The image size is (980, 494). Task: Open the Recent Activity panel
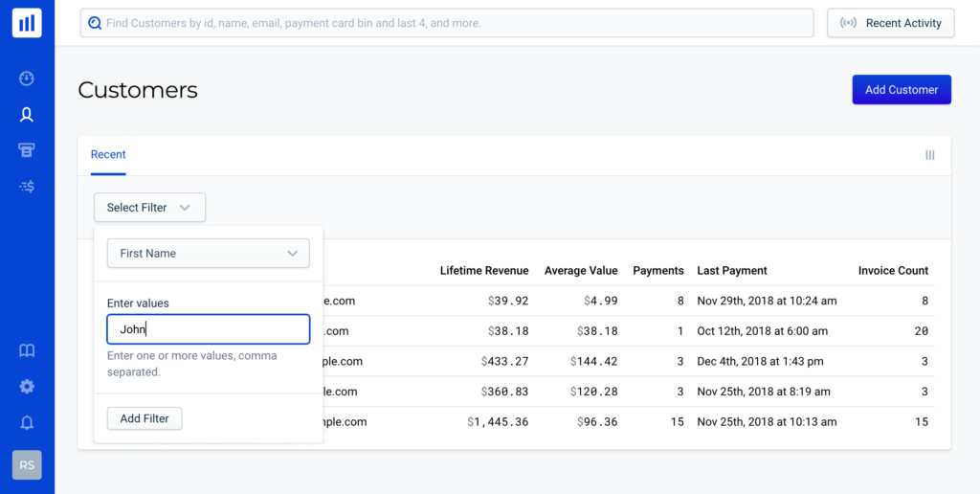tap(890, 23)
